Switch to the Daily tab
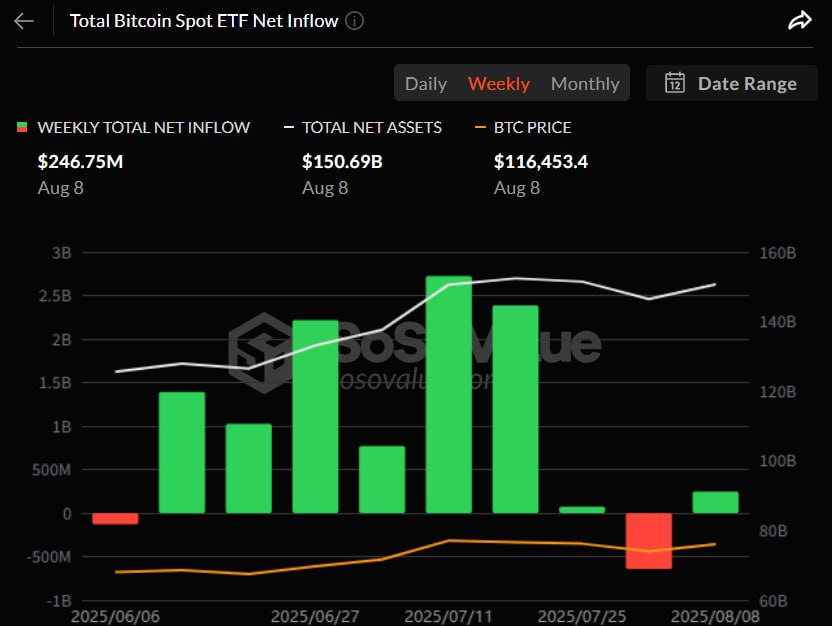832x626 pixels. pos(426,83)
